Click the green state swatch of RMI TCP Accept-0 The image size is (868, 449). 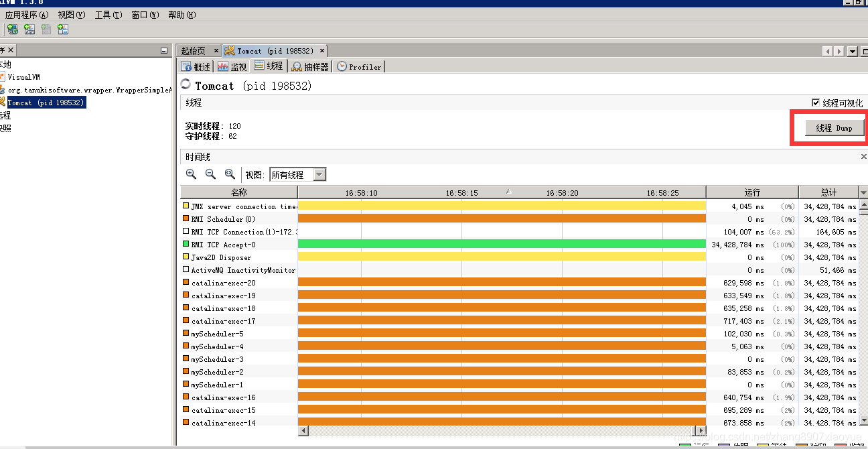tap(186, 245)
